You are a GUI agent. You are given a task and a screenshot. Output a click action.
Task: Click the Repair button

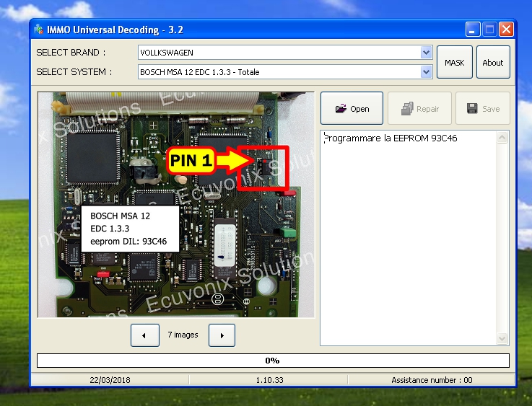(419, 108)
